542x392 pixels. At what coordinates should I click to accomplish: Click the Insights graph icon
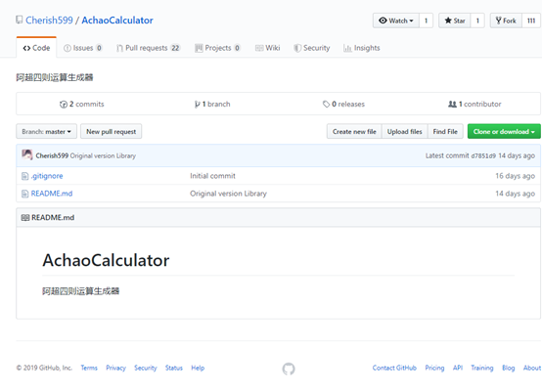coord(347,48)
